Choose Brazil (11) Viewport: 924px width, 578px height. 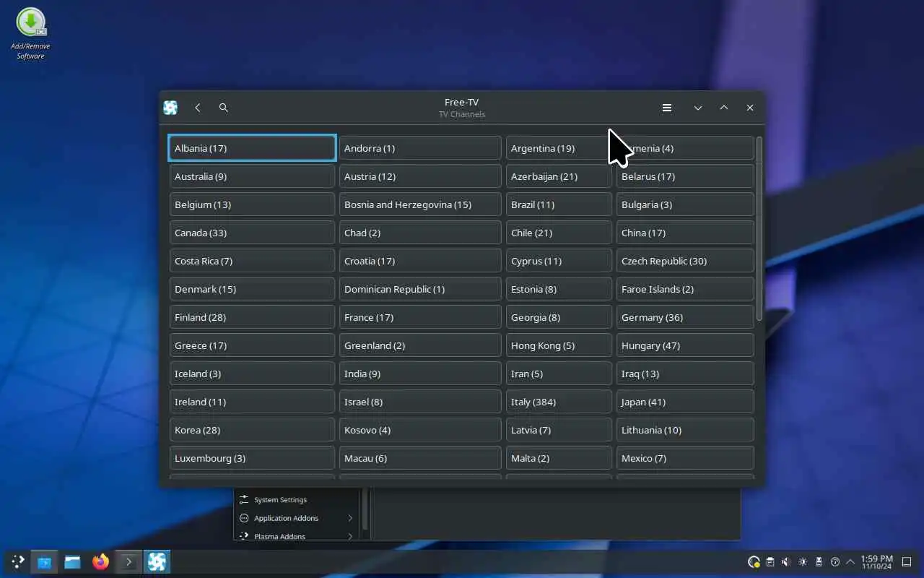[x=559, y=204]
